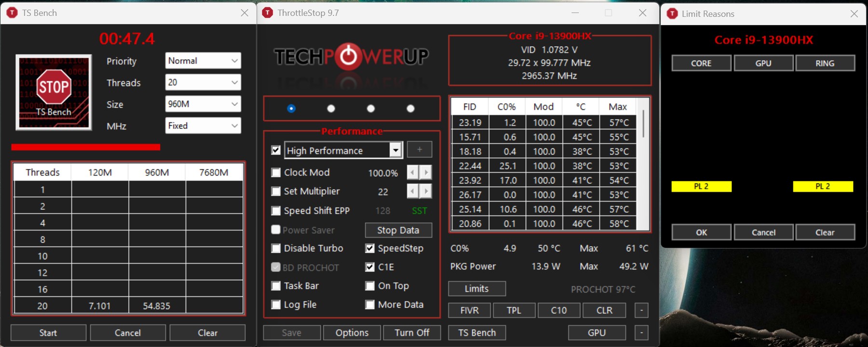Click Cancel in the TS Bench window
This screenshot has width=868, height=347.
[128, 333]
